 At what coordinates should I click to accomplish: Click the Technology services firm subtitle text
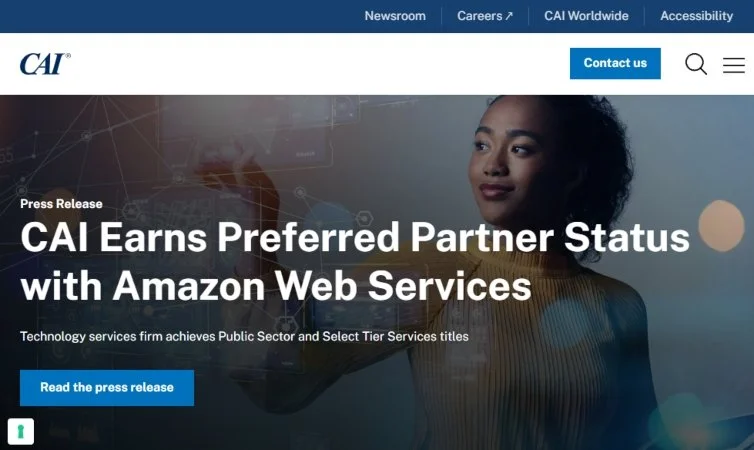244,336
